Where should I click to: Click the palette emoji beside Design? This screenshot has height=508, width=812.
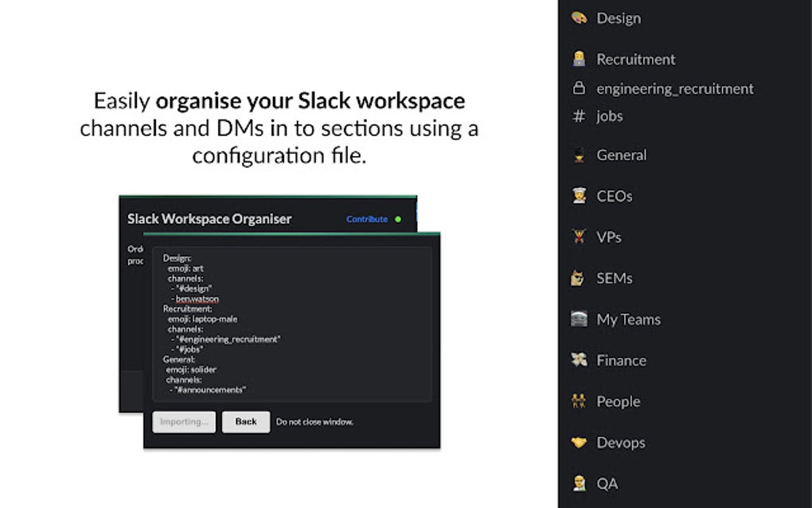(579, 18)
